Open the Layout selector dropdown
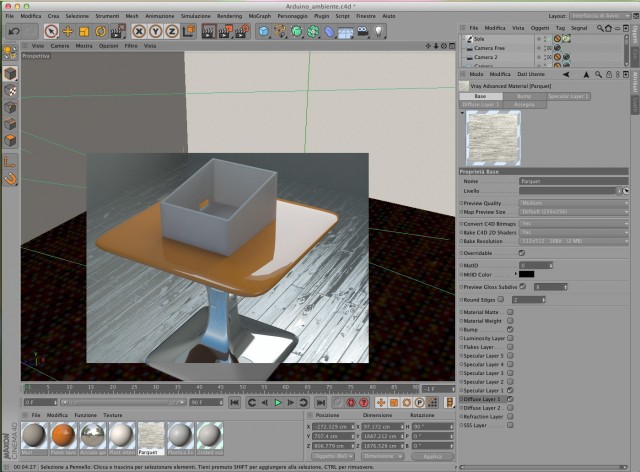The height and width of the screenshot is (472, 640). (x=600, y=16)
